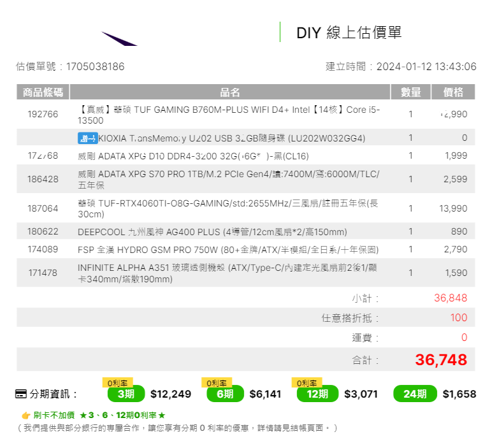Click barcode 180622

(43, 231)
